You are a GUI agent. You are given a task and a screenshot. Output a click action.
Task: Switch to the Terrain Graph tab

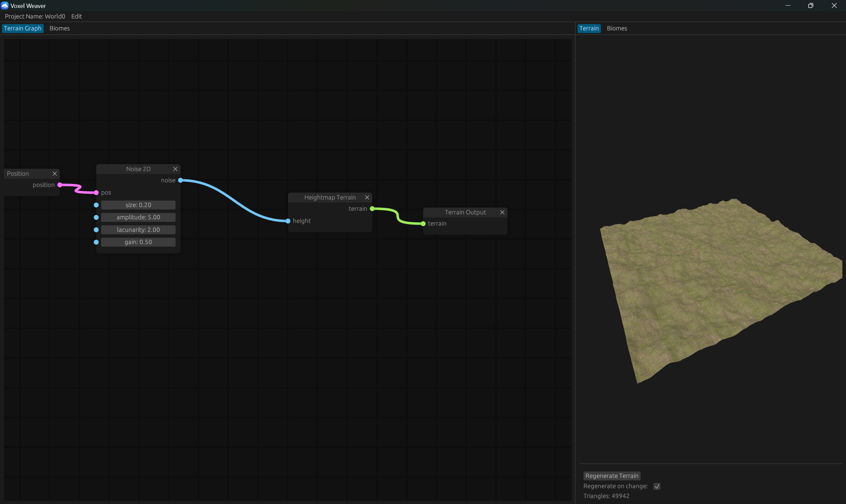click(x=23, y=28)
